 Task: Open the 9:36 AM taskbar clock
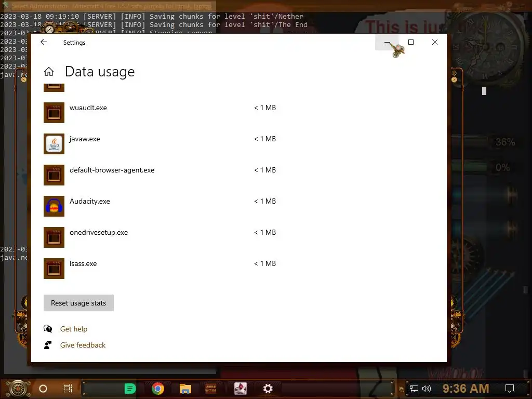[465, 388]
